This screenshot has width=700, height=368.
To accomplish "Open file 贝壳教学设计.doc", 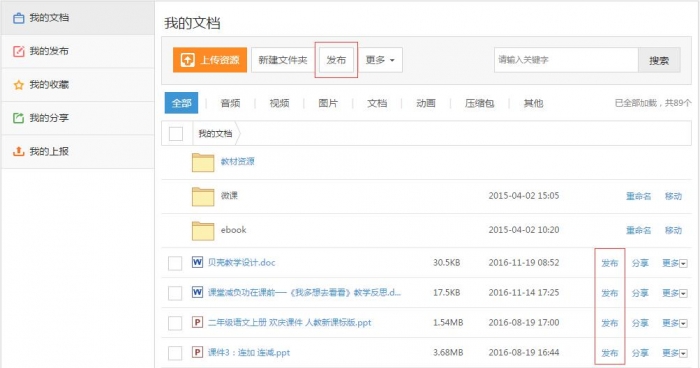I will coord(242,263).
